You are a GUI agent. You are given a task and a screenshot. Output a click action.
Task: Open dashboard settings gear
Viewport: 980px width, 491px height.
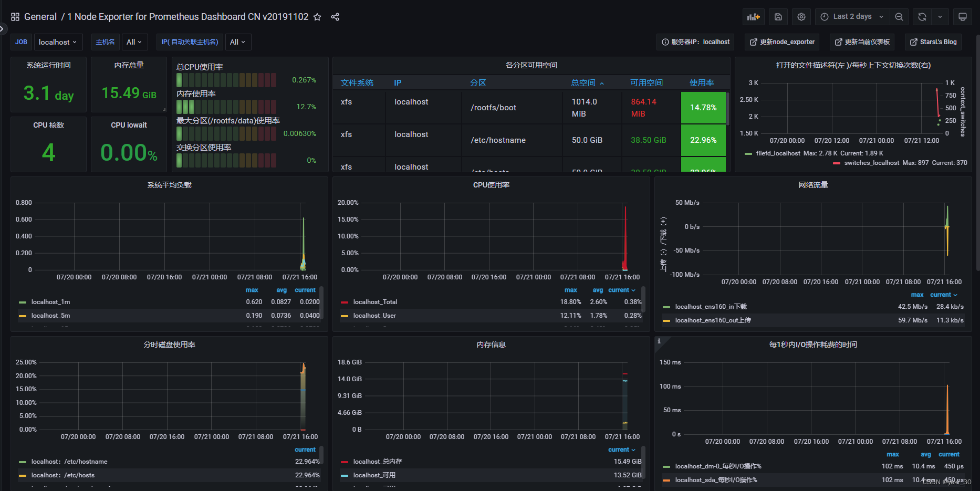coord(801,17)
